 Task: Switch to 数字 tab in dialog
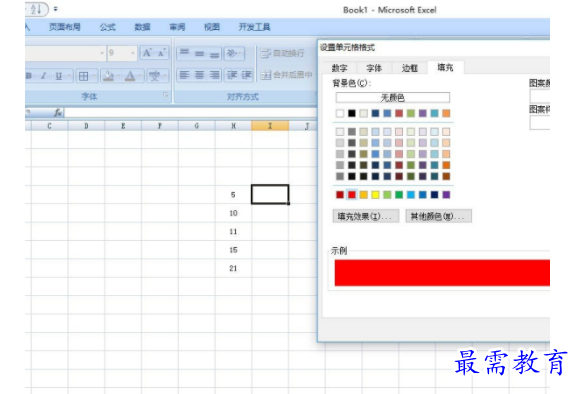click(339, 68)
